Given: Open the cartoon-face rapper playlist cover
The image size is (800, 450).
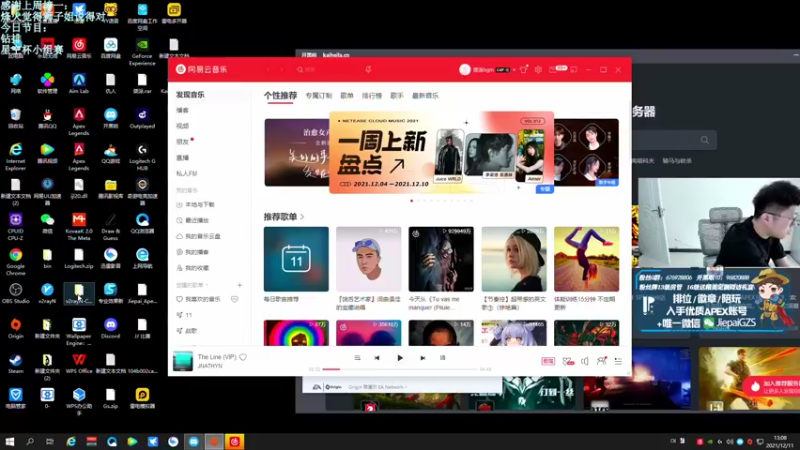Looking at the screenshot, I should click(x=368, y=259).
